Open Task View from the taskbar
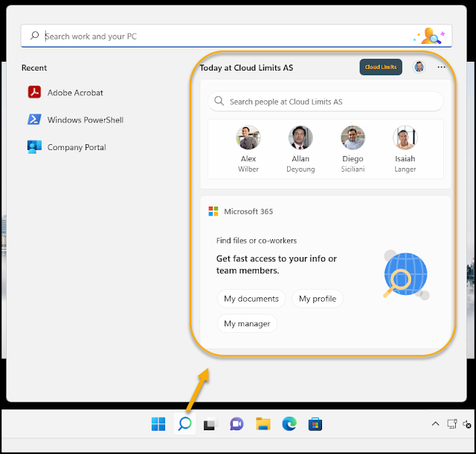The height and width of the screenshot is (454, 476). [210, 424]
